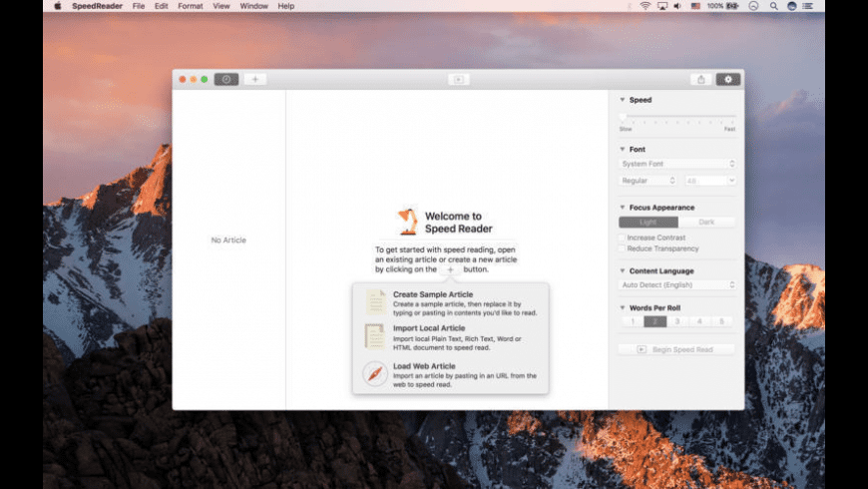
Task: Collapse the Content Language section triangle
Action: pos(623,270)
